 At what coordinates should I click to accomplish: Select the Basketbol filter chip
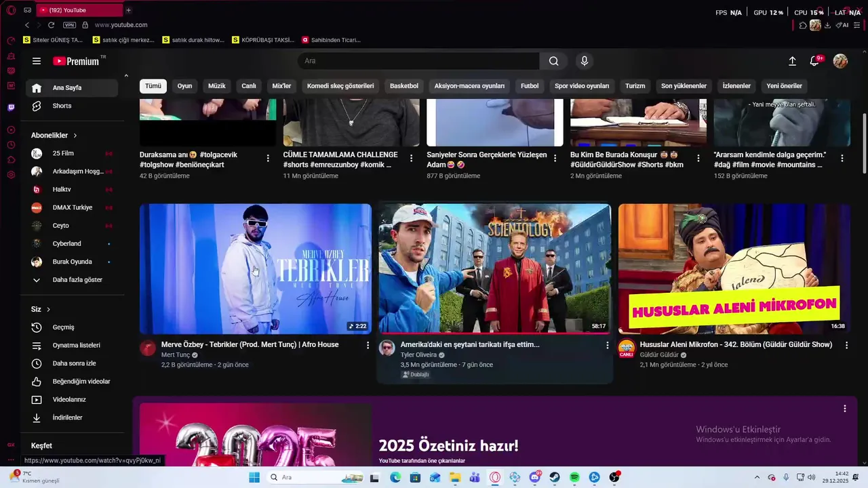pyautogui.click(x=404, y=86)
